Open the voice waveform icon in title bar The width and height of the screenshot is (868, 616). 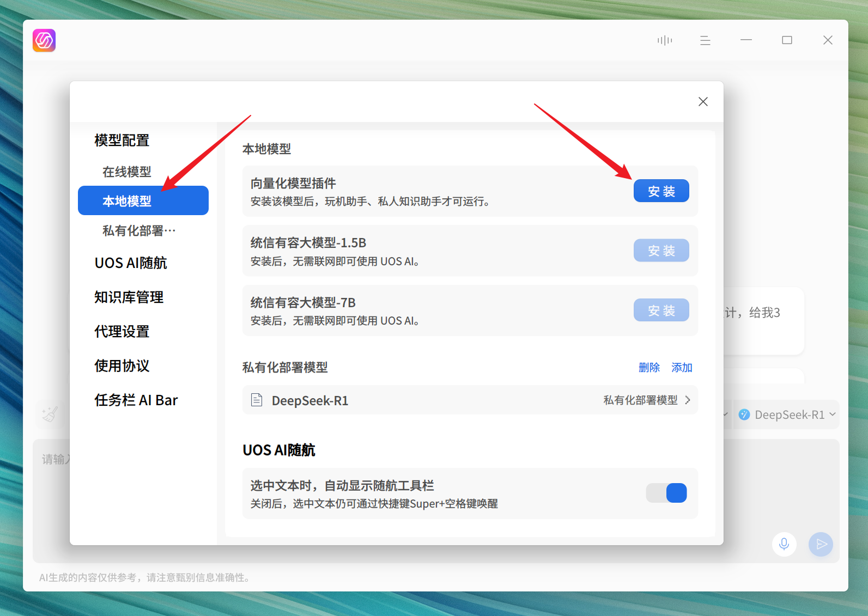tap(665, 40)
